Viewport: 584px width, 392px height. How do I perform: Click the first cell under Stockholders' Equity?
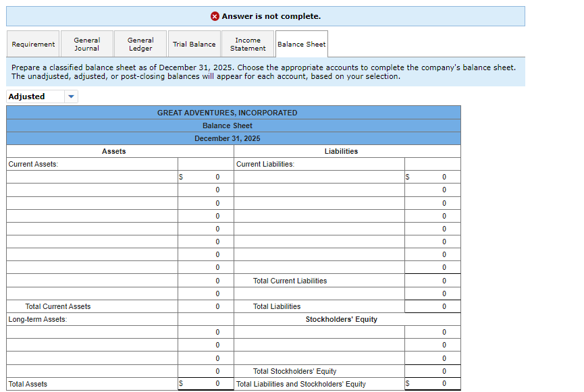coord(317,332)
